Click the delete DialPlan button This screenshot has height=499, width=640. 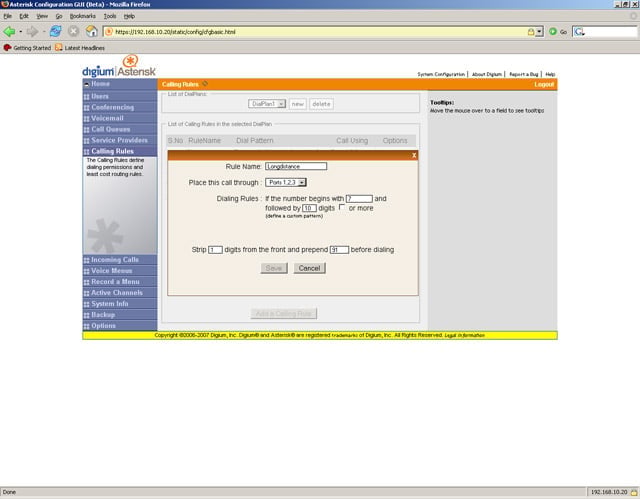click(x=321, y=104)
